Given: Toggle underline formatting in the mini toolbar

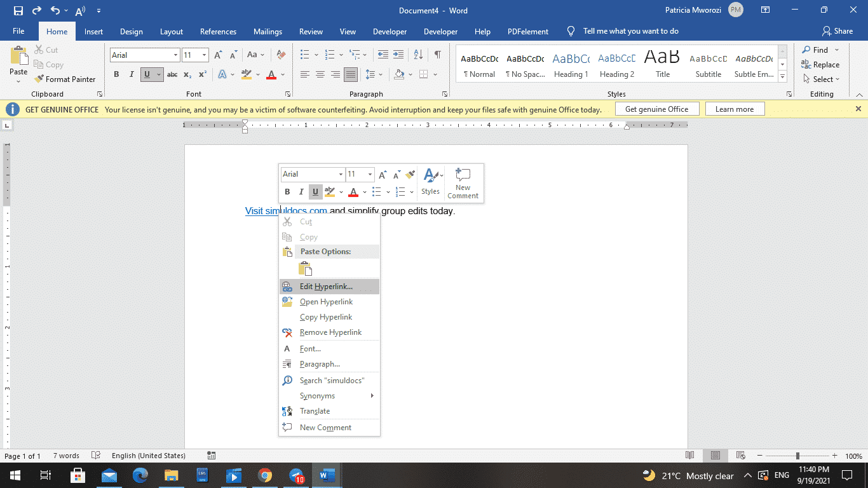Looking at the screenshot, I should point(315,192).
